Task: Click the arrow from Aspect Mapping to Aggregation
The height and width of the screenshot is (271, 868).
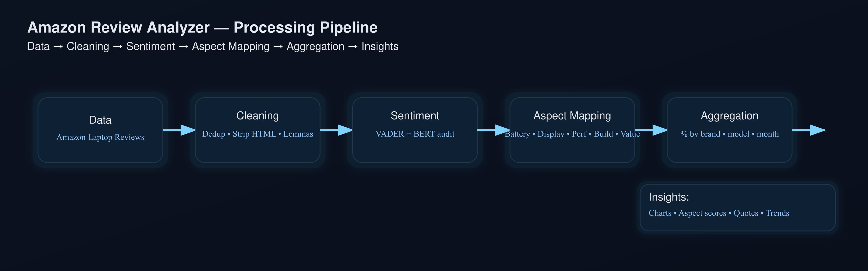Action: [x=651, y=130]
